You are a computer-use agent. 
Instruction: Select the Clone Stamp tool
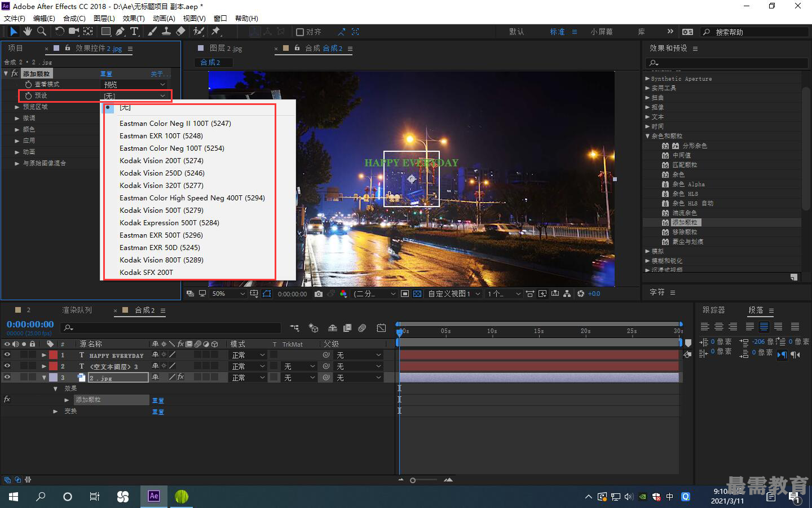(x=166, y=32)
